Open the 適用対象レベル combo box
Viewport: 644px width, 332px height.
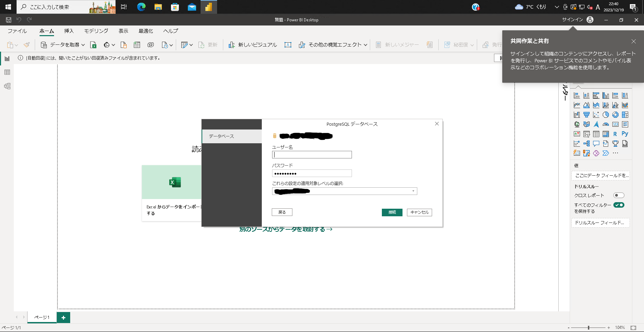pos(344,191)
